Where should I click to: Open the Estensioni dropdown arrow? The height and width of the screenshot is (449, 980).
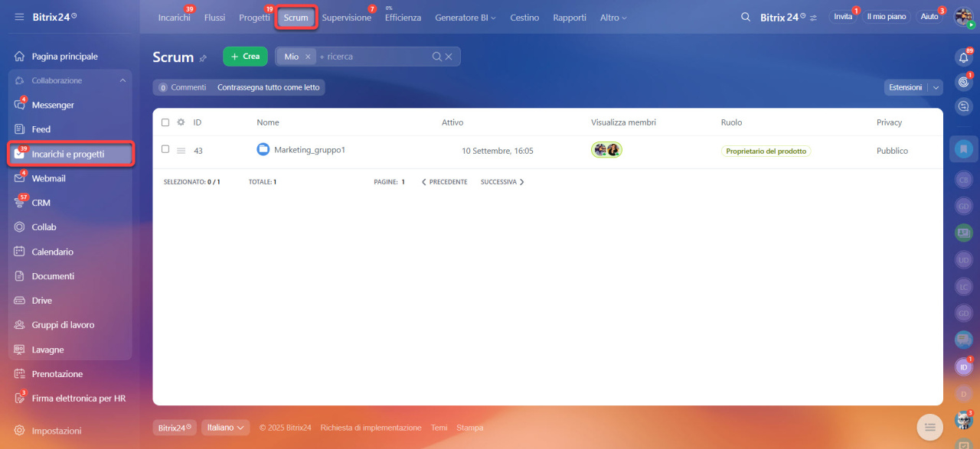click(x=936, y=88)
